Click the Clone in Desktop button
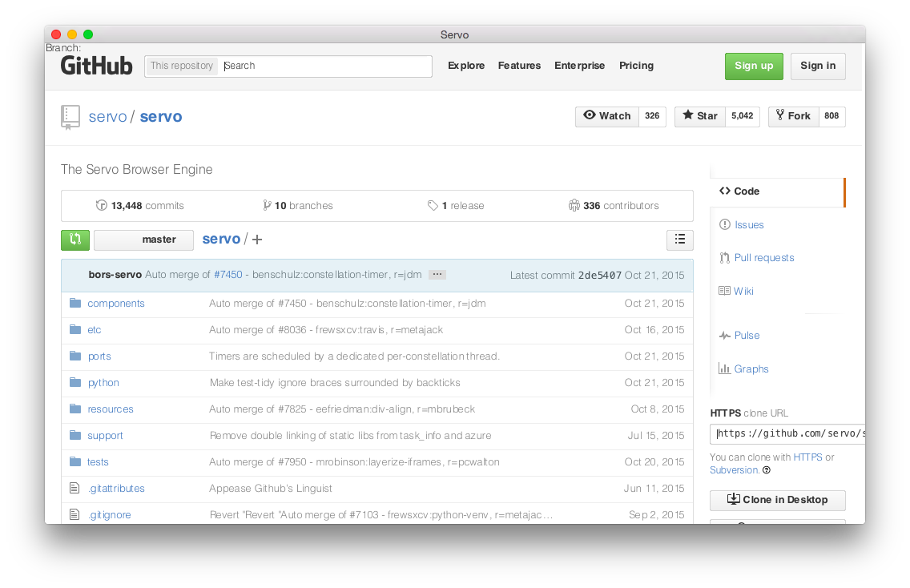This screenshot has height=588, width=910. pyautogui.click(x=778, y=500)
